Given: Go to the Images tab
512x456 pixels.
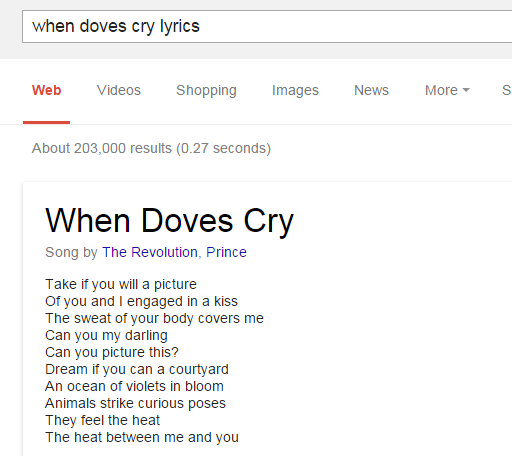Looking at the screenshot, I should tap(295, 91).
